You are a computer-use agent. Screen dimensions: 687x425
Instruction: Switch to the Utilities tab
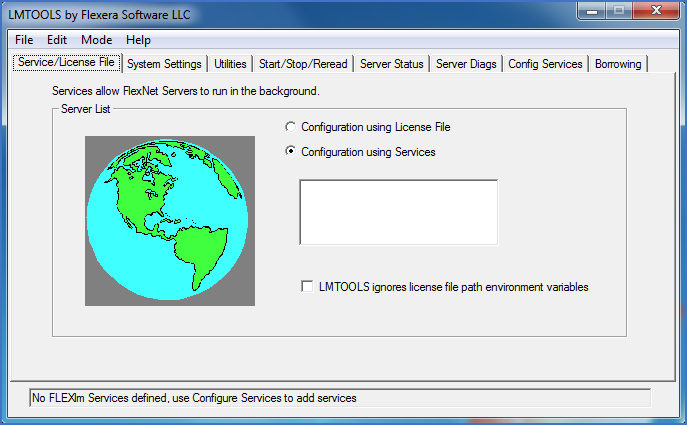point(230,64)
